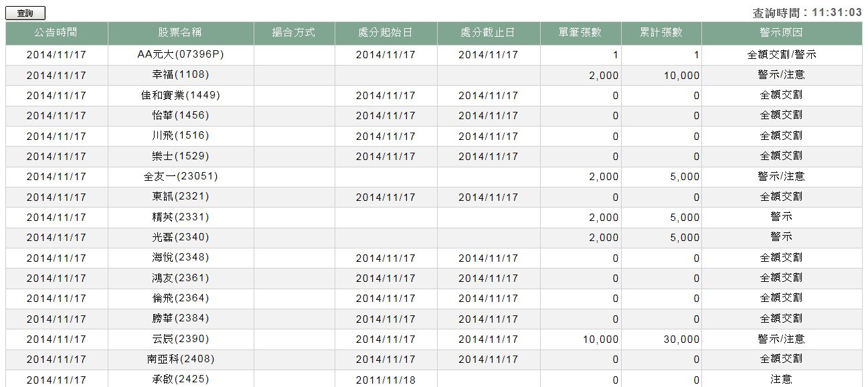Screen dimensions: 868x387
Task: Select the 精英(2331) stock cell
Action: click(x=181, y=218)
